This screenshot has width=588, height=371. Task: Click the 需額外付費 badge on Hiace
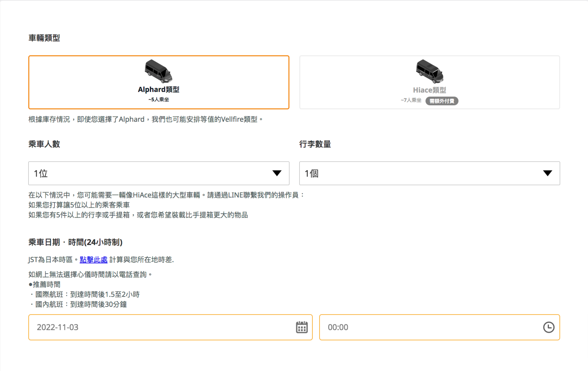pos(442,101)
